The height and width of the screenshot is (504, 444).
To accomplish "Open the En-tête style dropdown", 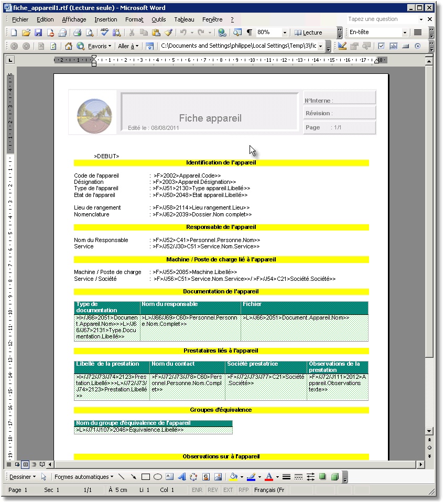I will pyautogui.click(x=405, y=32).
